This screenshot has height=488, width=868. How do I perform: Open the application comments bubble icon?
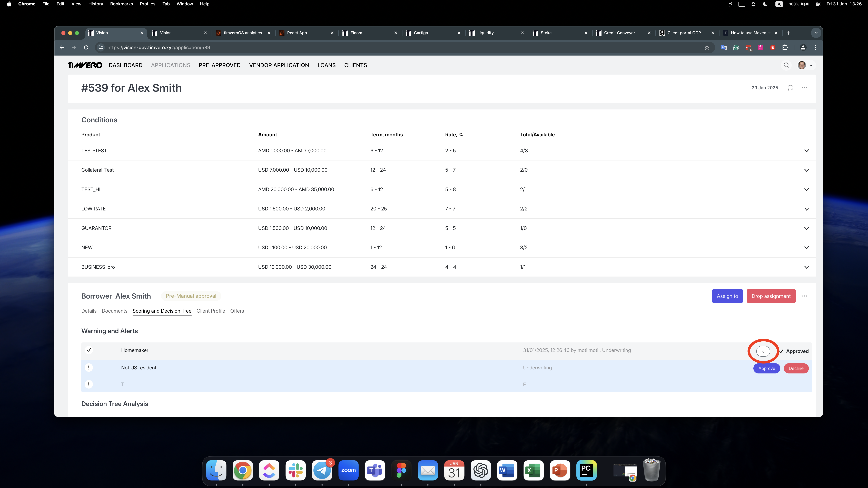tap(790, 88)
